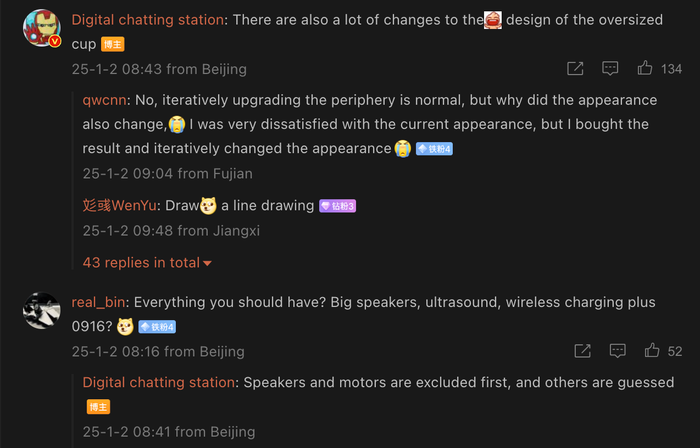
Task: Click the doge emoji in WenYu's reply
Action: pos(208,206)
